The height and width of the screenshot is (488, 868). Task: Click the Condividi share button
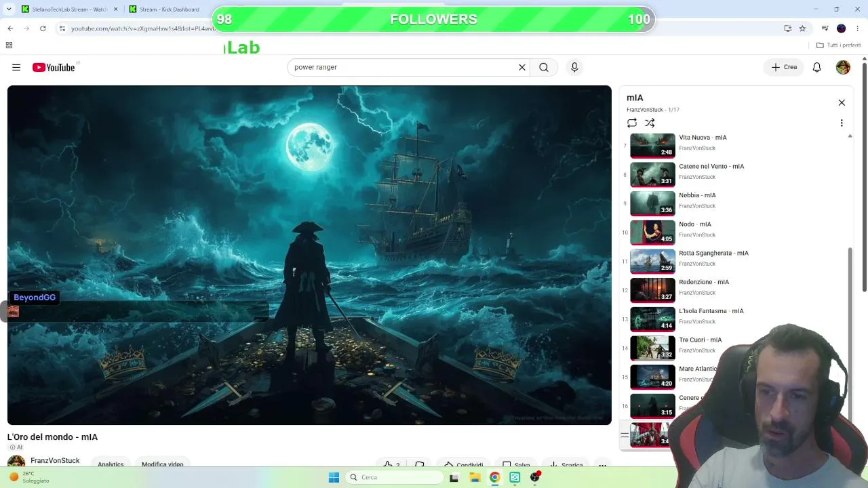click(x=463, y=464)
